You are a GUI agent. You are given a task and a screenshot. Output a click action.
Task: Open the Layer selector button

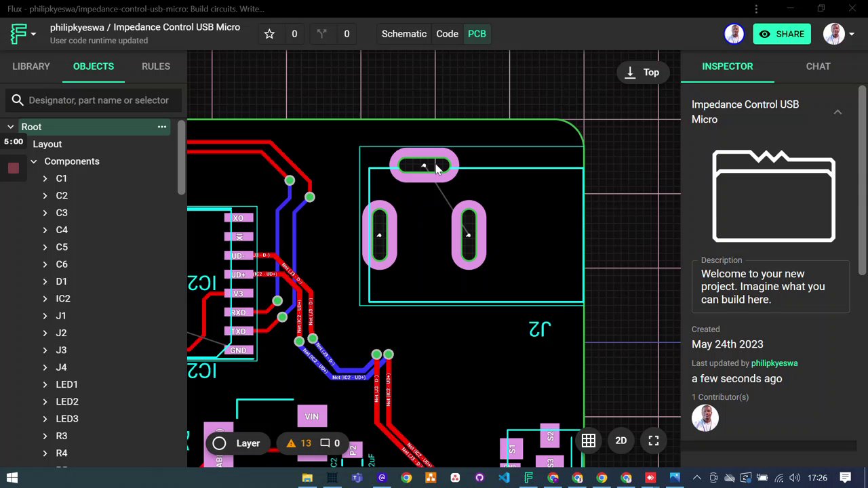click(236, 443)
